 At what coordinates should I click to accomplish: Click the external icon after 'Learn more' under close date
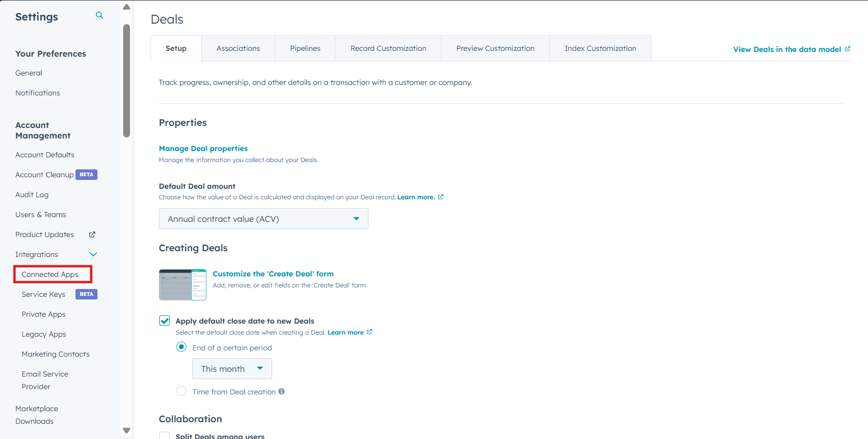[x=370, y=332]
